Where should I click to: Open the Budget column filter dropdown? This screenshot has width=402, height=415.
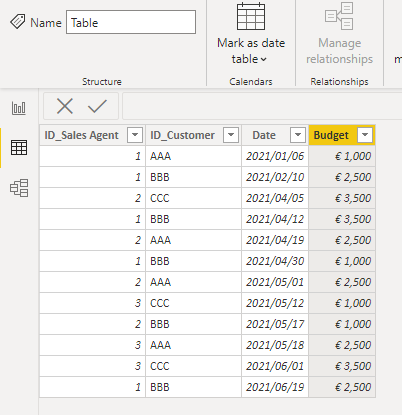(365, 135)
